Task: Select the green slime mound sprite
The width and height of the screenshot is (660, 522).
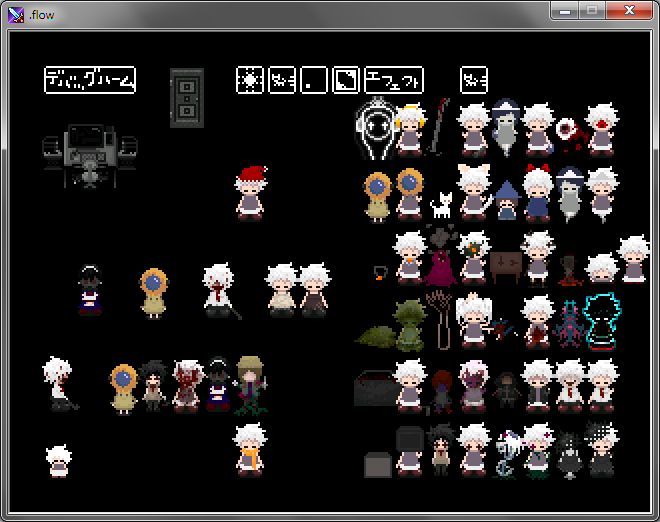Action: 375,337
